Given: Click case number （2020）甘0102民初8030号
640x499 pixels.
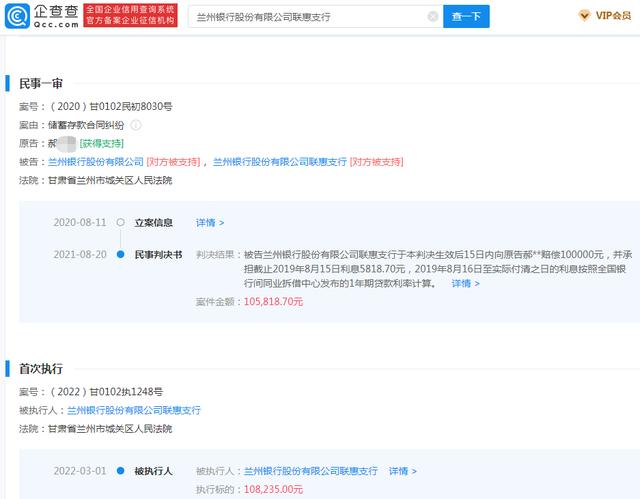Looking at the screenshot, I should point(110,107).
